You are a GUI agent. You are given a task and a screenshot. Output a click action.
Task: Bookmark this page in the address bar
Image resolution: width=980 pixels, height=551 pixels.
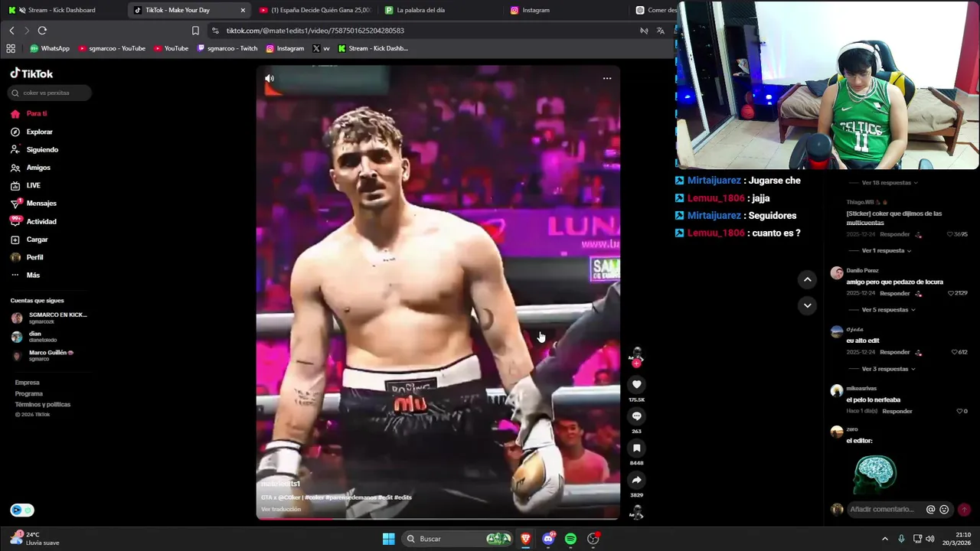tap(195, 31)
